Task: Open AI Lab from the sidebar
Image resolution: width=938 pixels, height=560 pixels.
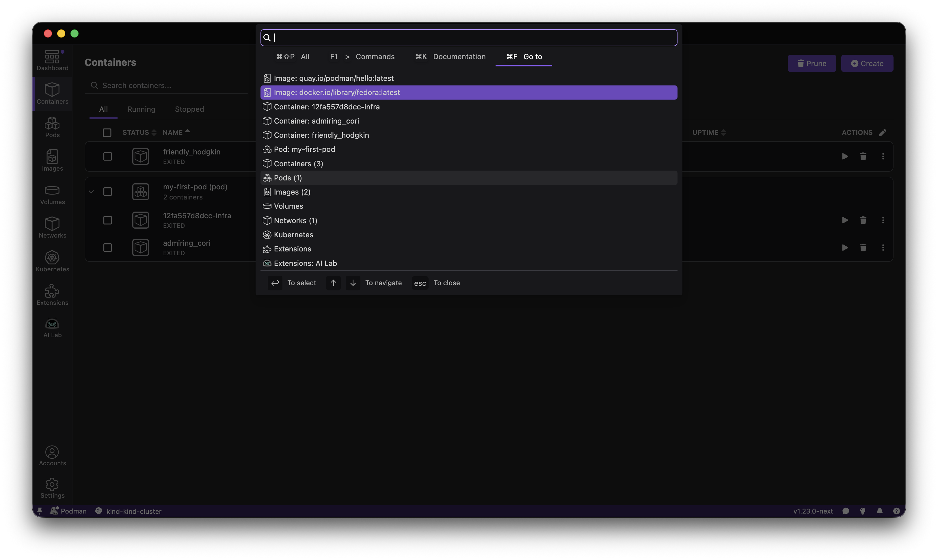Action: (x=52, y=328)
